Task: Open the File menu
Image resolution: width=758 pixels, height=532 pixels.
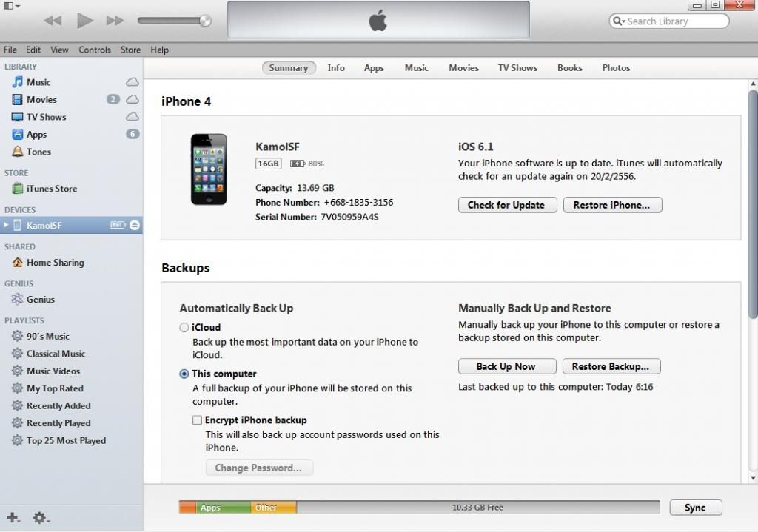Action: [x=10, y=50]
